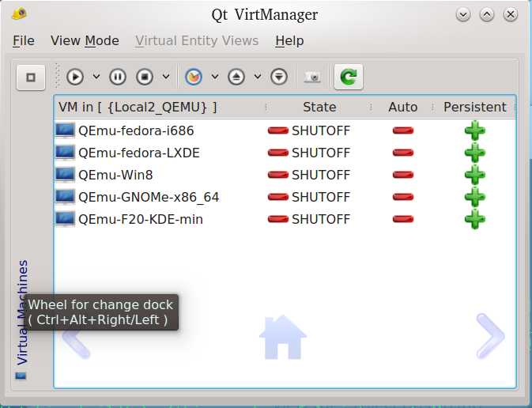
Task: Open the Virtual Entity Views menu
Action: click(197, 41)
